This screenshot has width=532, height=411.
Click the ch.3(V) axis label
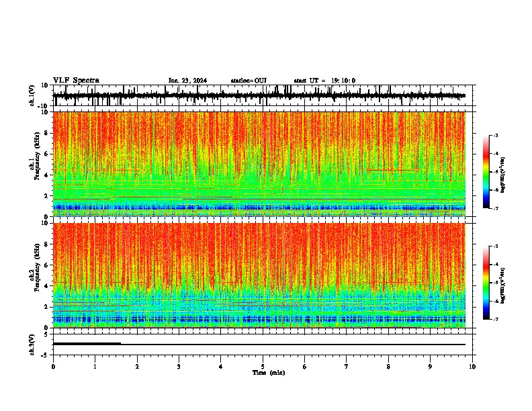32,345
